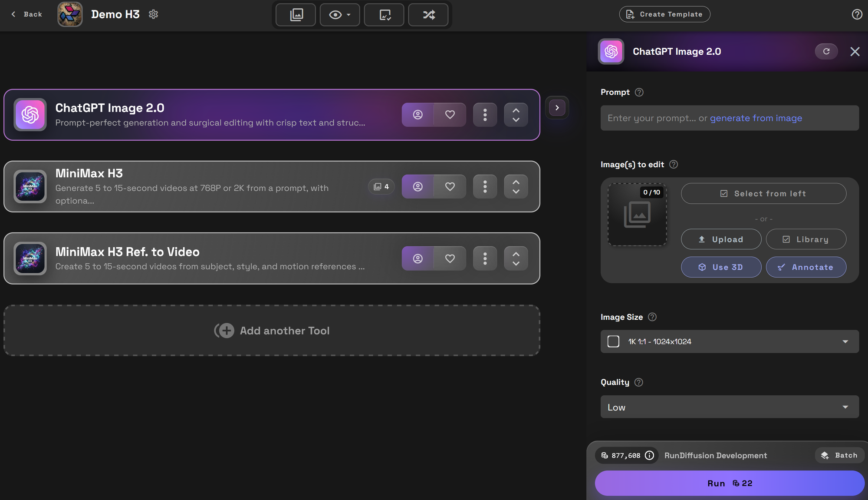The height and width of the screenshot is (500, 868).
Task: Click the Select from left button
Action: (x=763, y=194)
